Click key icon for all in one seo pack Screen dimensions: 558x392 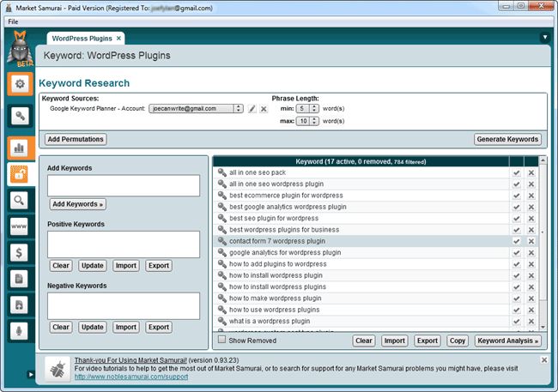222,172
